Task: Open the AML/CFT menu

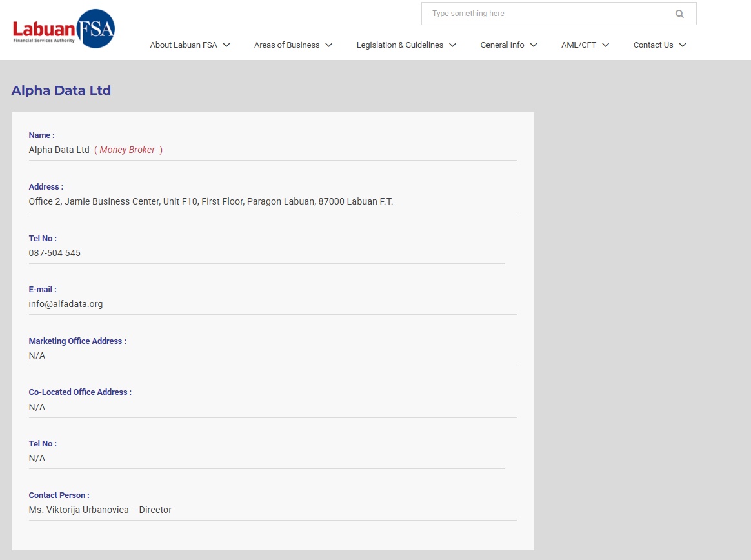Action: pos(579,45)
